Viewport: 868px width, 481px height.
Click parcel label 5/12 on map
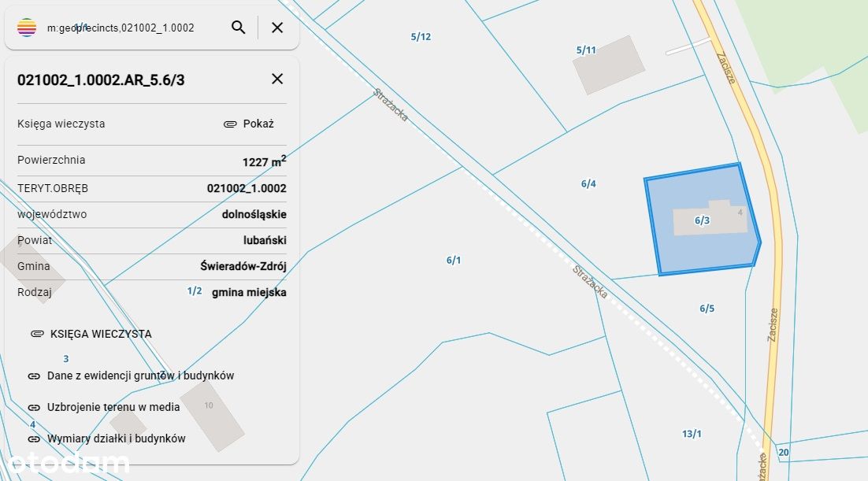(421, 37)
